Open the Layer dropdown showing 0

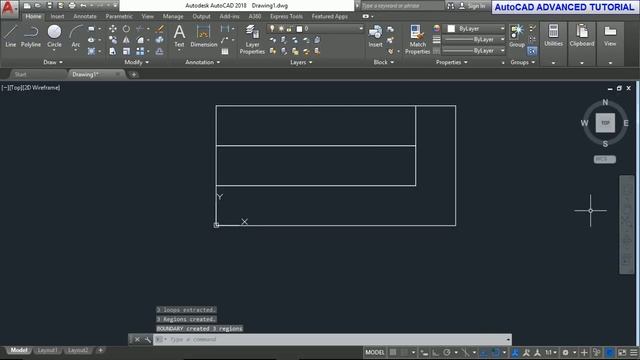point(315,29)
